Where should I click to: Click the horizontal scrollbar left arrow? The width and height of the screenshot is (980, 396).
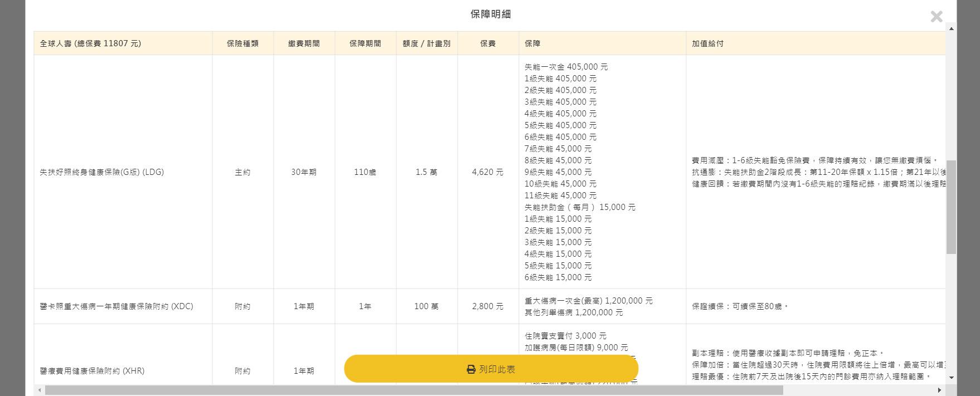point(39,390)
